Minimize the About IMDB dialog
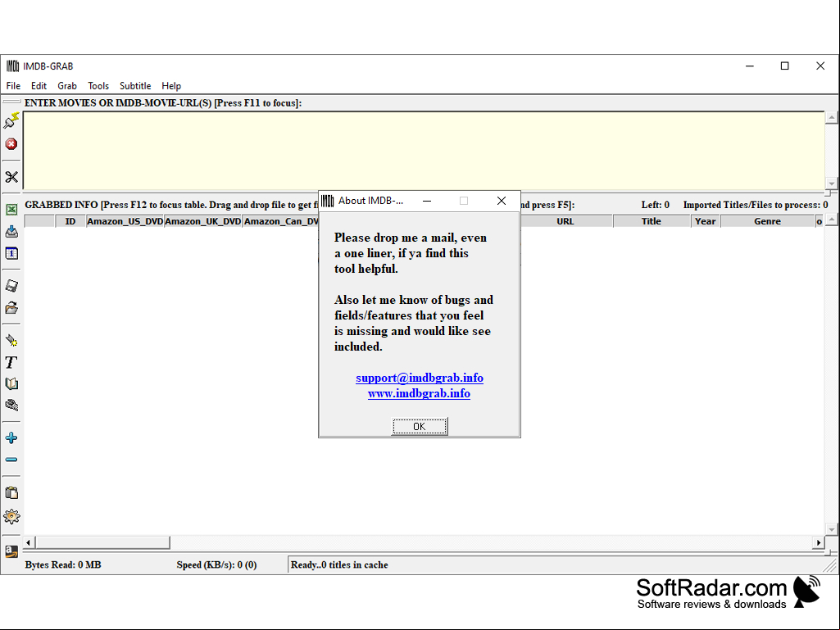Viewport: 840px width, 630px height. point(427,201)
